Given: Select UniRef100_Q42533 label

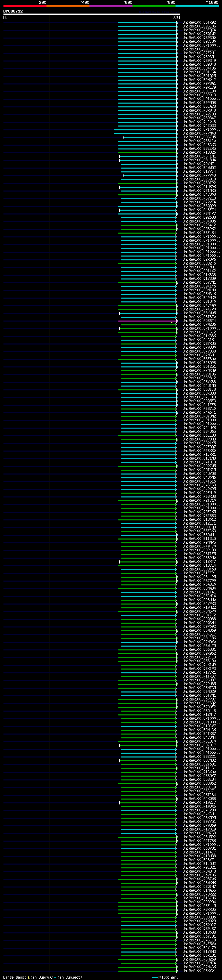Looking at the screenshot, I should tap(199, 125).
